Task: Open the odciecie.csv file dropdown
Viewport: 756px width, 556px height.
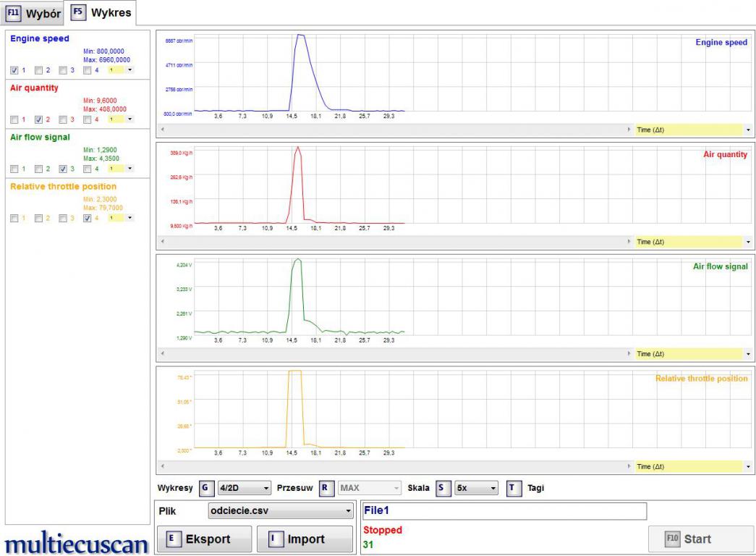Action: 280,511
